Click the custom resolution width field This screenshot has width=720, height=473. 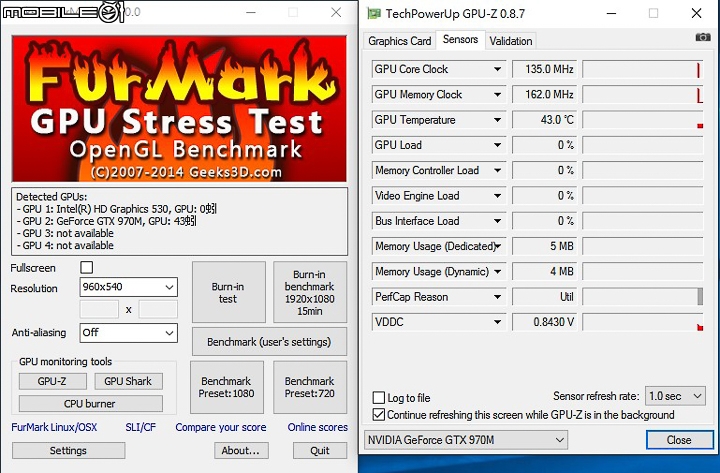99,310
